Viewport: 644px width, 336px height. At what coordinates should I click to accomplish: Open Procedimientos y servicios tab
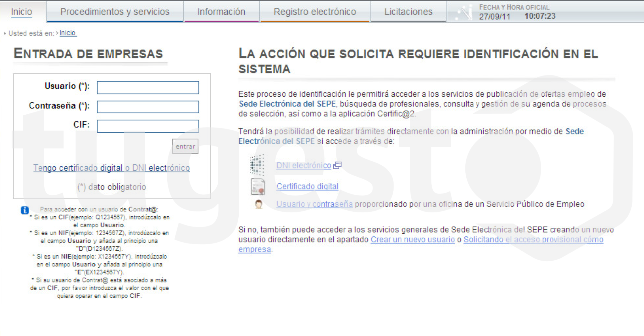[115, 12]
